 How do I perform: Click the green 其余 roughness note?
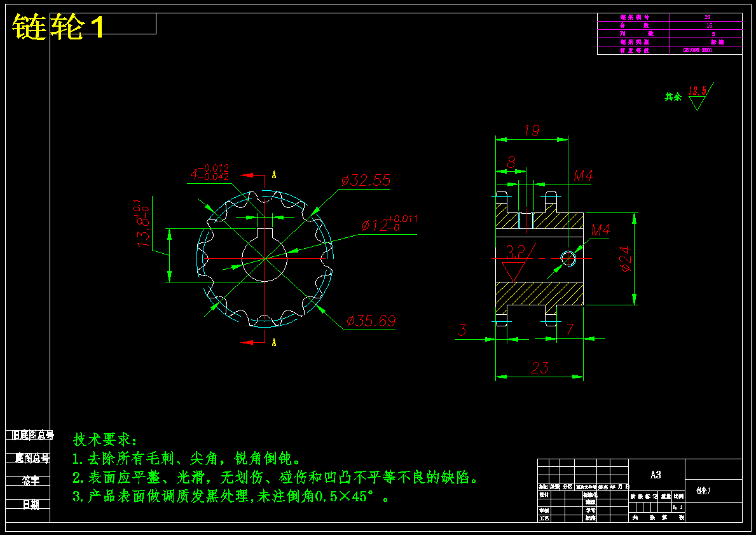coord(673,97)
